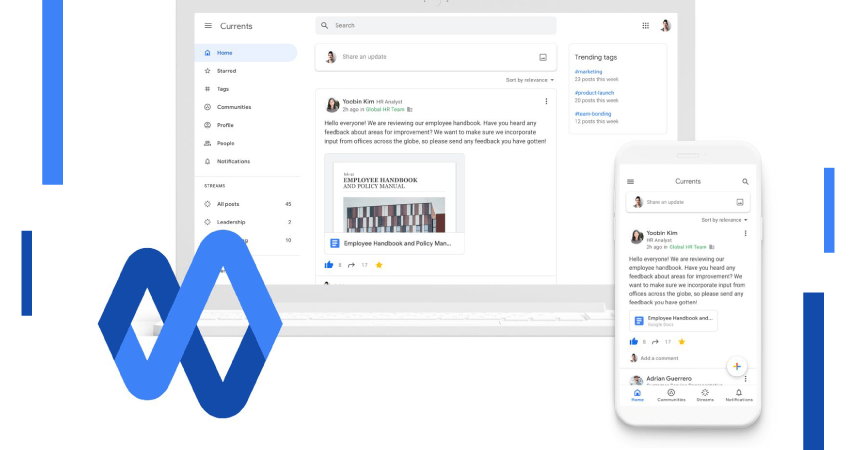Toggle the thumbs-up like on the desktop post
850x450 pixels.
[328, 265]
